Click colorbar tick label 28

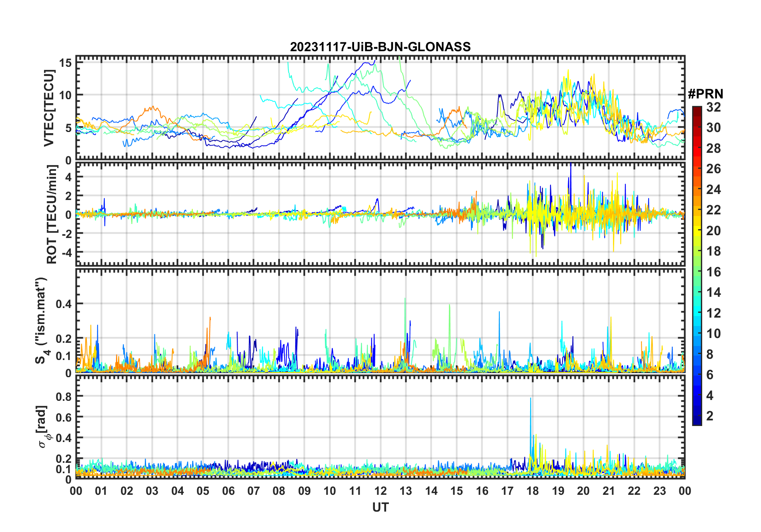713,148
